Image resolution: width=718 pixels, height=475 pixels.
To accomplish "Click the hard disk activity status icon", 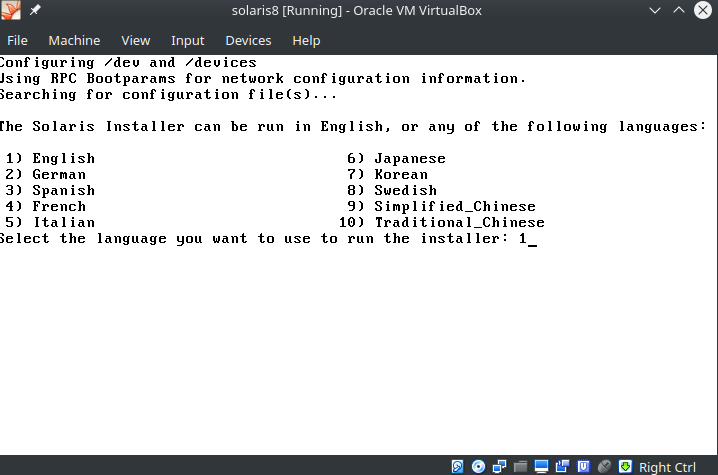I will [457, 467].
